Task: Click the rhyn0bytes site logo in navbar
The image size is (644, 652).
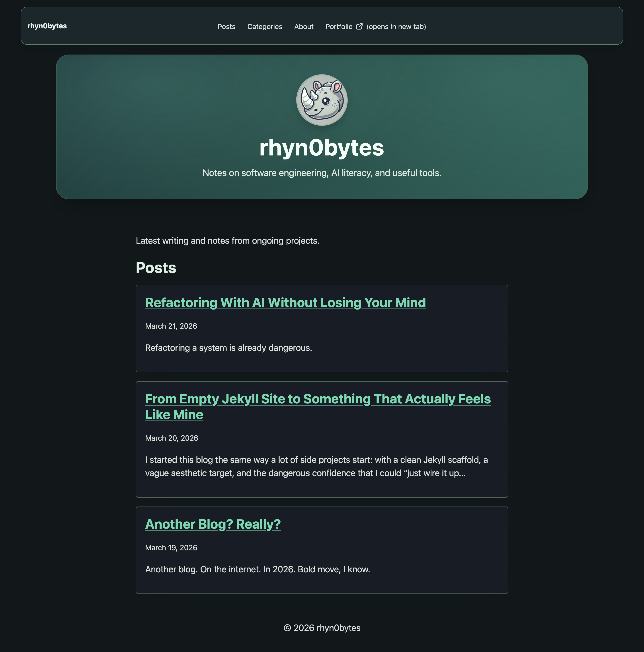Action: pyautogui.click(x=47, y=26)
